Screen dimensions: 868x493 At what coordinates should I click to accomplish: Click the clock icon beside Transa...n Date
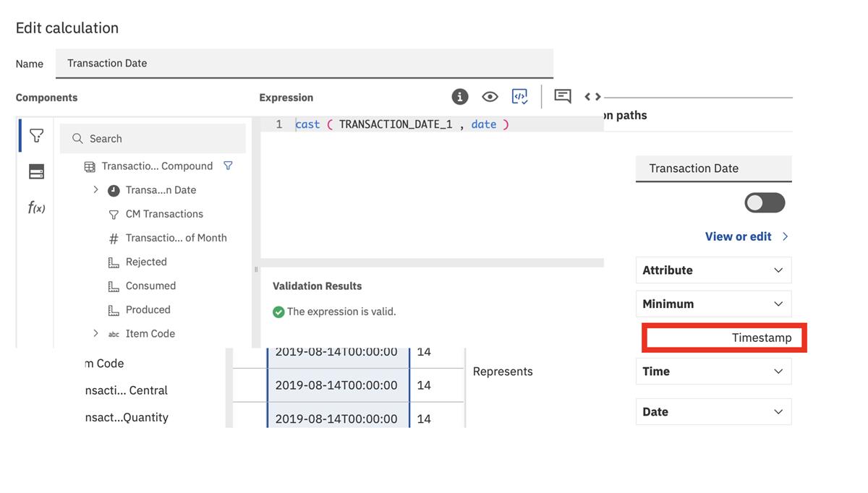pyautogui.click(x=112, y=189)
